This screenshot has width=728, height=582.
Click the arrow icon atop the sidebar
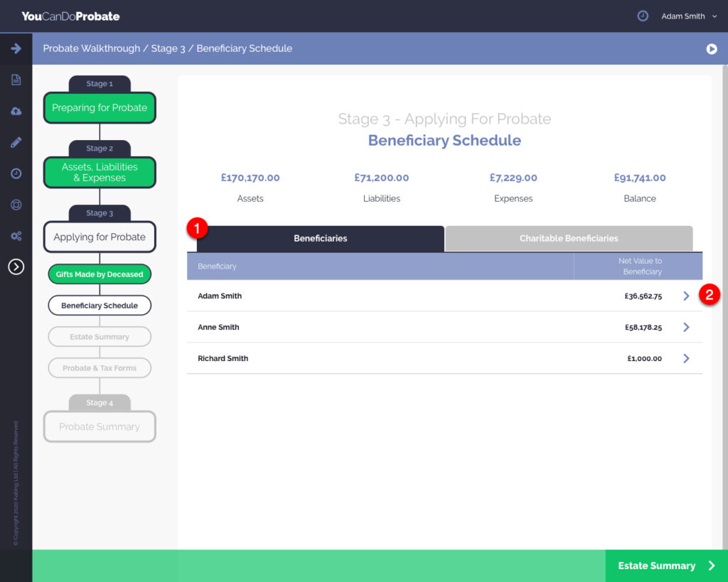pyautogui.click(x=16, y=48)
